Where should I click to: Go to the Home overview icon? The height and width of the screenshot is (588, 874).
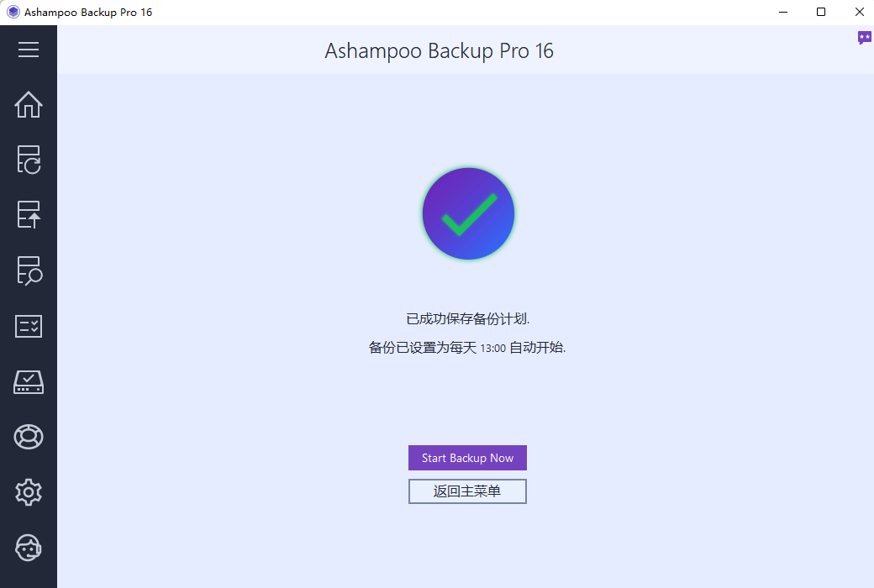[x=29, y=104]
